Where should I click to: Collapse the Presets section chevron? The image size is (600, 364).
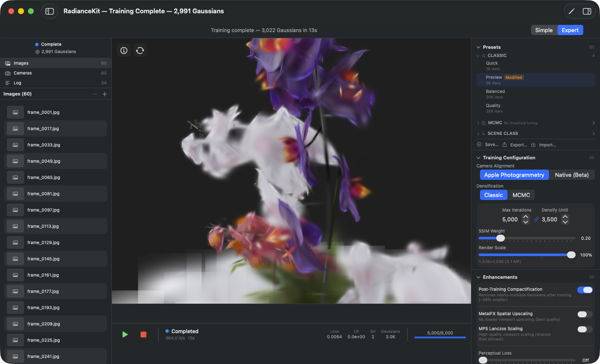tap(479, 47)
